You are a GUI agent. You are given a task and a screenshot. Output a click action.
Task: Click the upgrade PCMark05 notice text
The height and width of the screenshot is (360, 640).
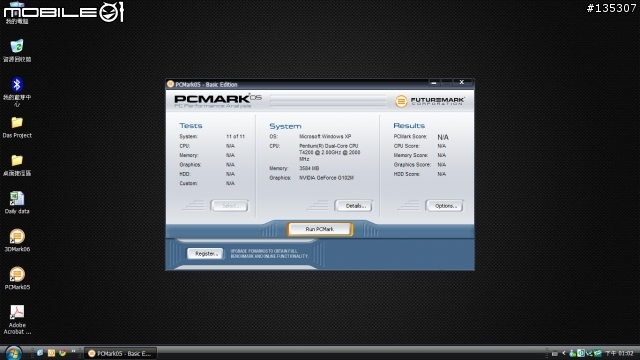click(x=269, y=253)
